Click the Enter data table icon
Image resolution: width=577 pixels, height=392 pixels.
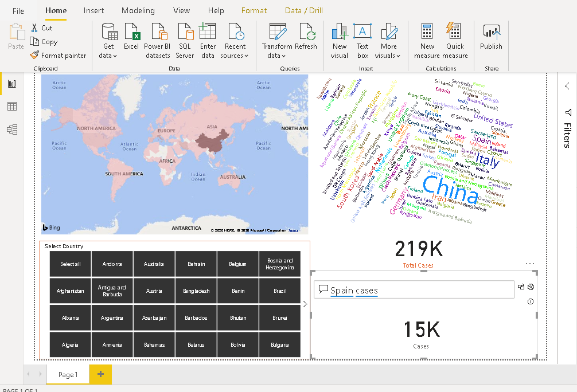click(208, 32)
